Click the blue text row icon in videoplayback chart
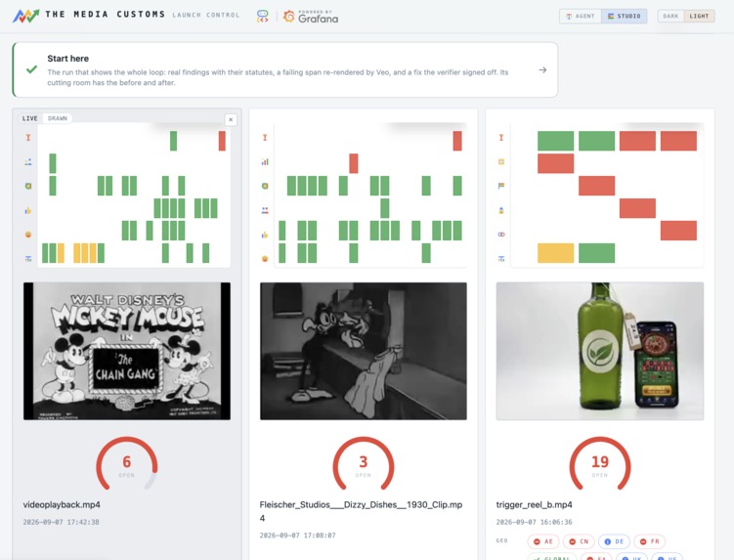 coord(28,258)
